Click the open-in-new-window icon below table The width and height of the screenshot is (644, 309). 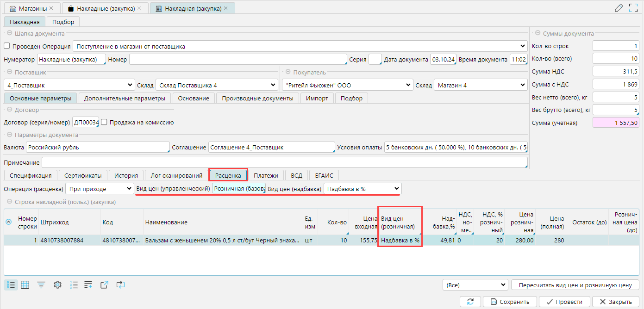tap(105, 285)
